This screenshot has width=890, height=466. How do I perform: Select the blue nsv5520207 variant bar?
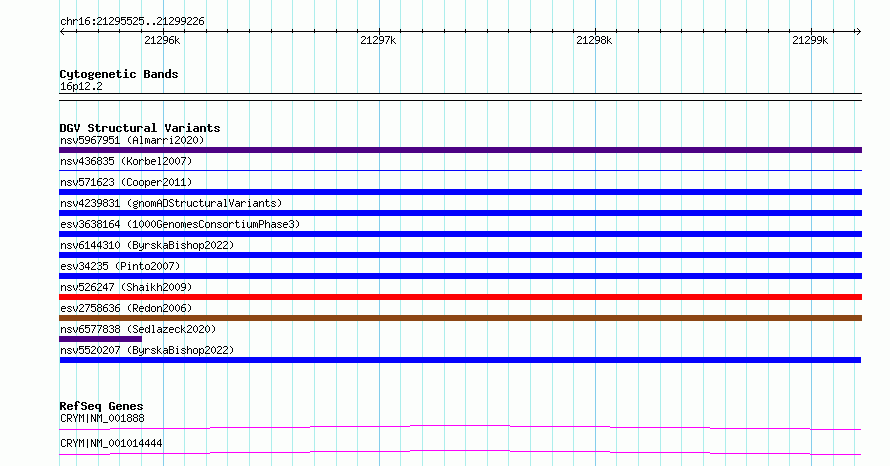point(460,360)
